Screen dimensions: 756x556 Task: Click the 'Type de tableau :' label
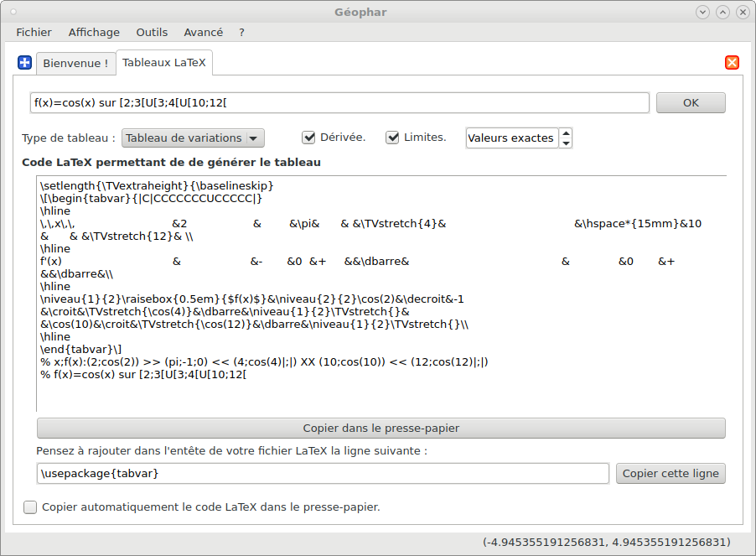[69, 138]
